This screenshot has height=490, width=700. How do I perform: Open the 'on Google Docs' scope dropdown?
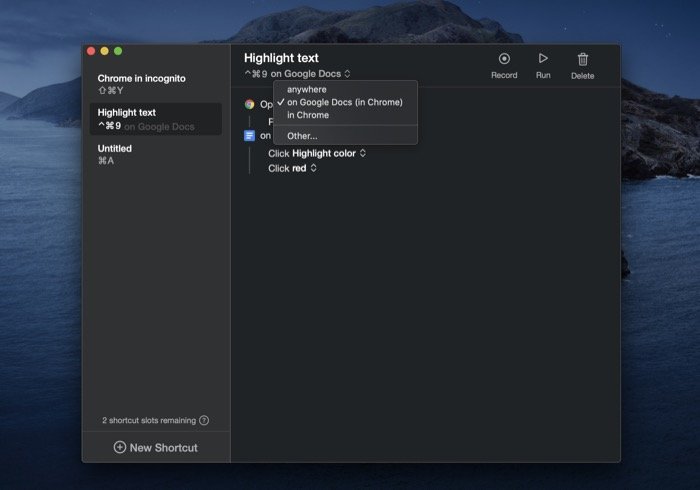(x=311, y=74)
